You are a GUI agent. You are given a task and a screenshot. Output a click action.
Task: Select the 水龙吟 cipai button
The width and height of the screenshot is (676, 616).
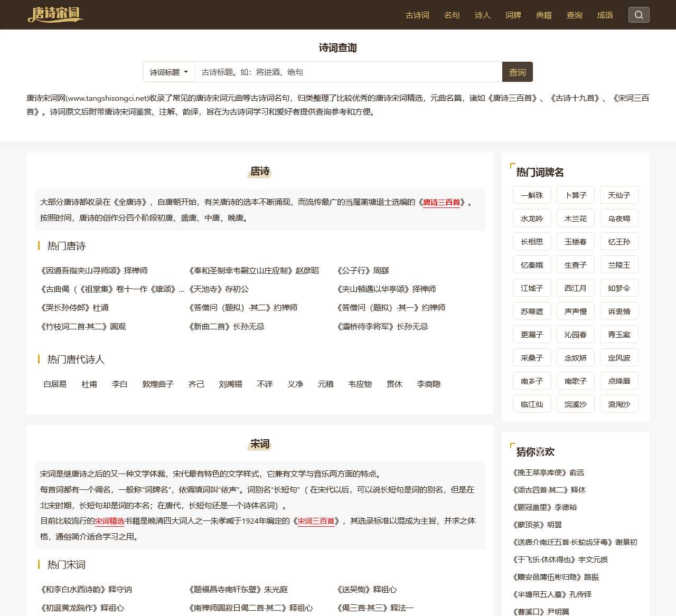[532, 218]
